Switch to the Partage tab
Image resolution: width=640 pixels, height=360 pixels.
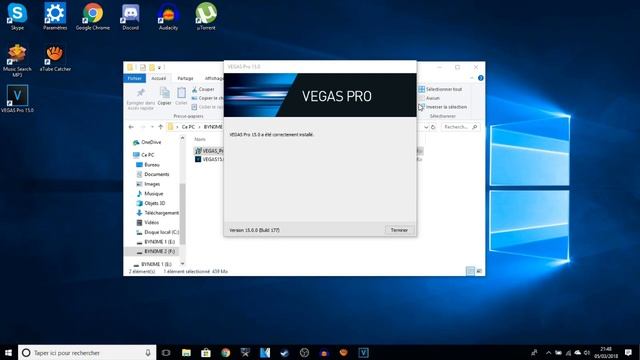(x=185, y=78)
